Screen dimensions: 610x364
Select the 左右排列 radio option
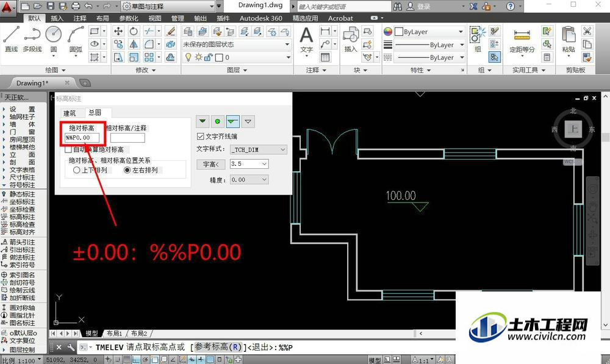click(x=127, y=170)
